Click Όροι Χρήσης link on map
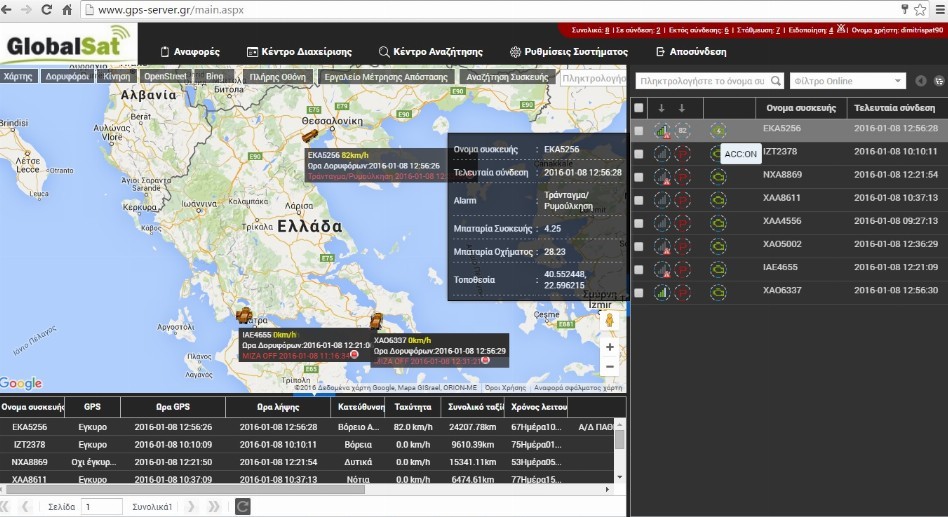Image resolution: width=948 pixels, height=517 pixels. (x=505, y=388)
